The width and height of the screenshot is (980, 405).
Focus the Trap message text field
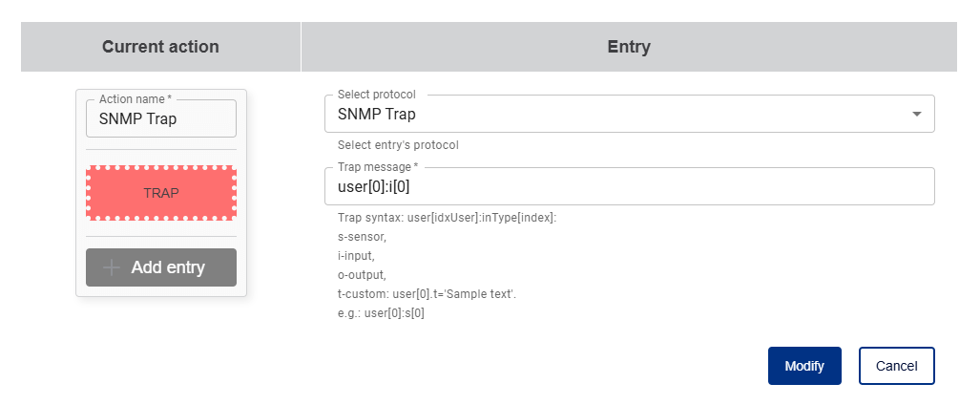[628, 187]
